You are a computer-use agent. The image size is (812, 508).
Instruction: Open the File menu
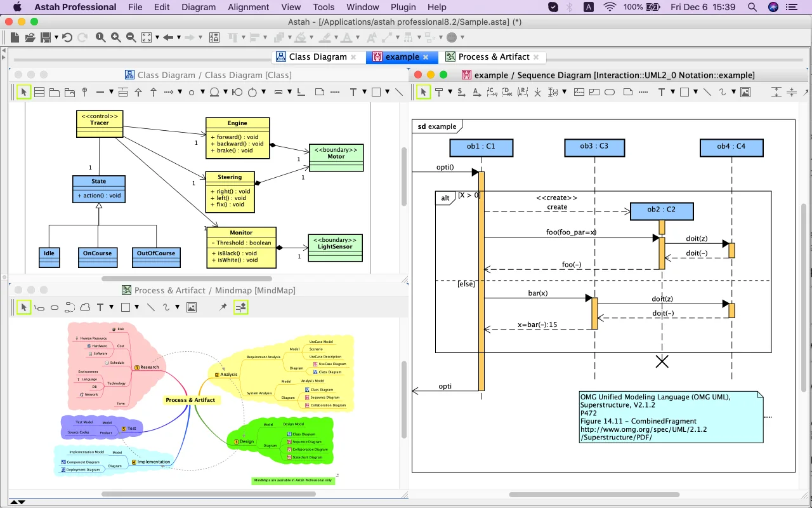pos(135,7)
